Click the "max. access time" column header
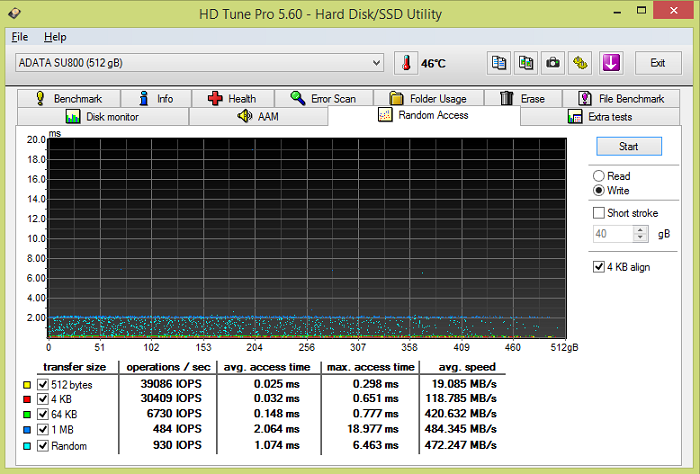The image size is (700, 474). (x=371, y=367)
